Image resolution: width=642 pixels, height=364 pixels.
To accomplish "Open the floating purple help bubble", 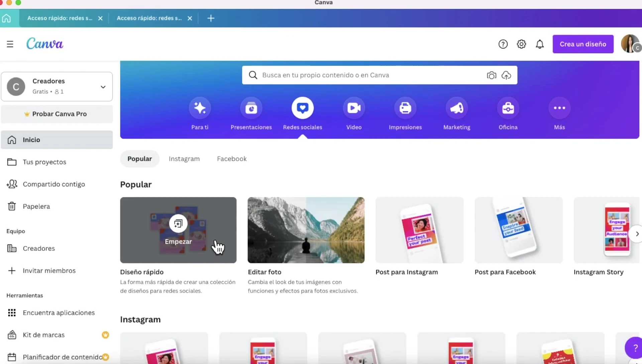I will 634,348.
